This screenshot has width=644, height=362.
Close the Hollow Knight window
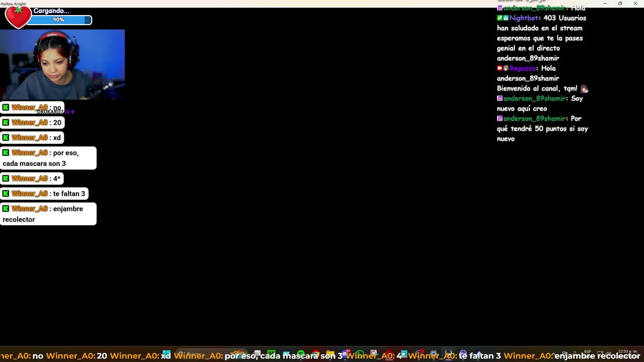pyautogui.click(x=635, y=4)
